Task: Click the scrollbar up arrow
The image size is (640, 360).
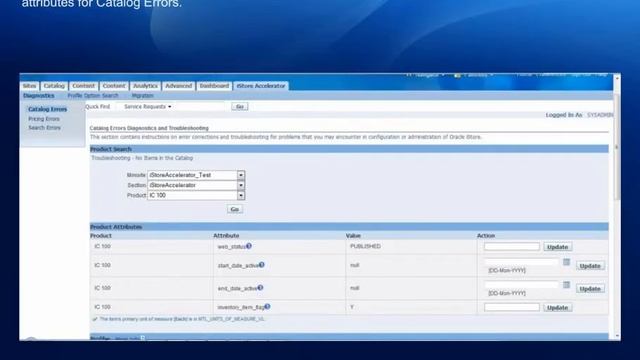Action: (x=617, y=78)
